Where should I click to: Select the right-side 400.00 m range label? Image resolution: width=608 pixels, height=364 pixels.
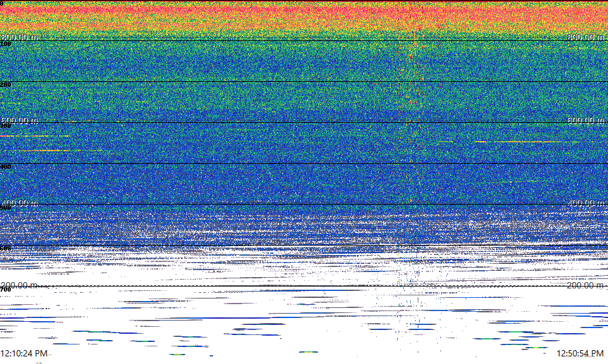point(585,203)
